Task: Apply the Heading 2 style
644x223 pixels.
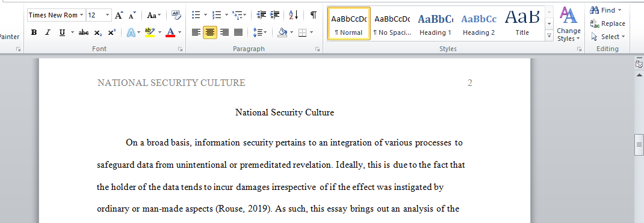Action: 479,24
